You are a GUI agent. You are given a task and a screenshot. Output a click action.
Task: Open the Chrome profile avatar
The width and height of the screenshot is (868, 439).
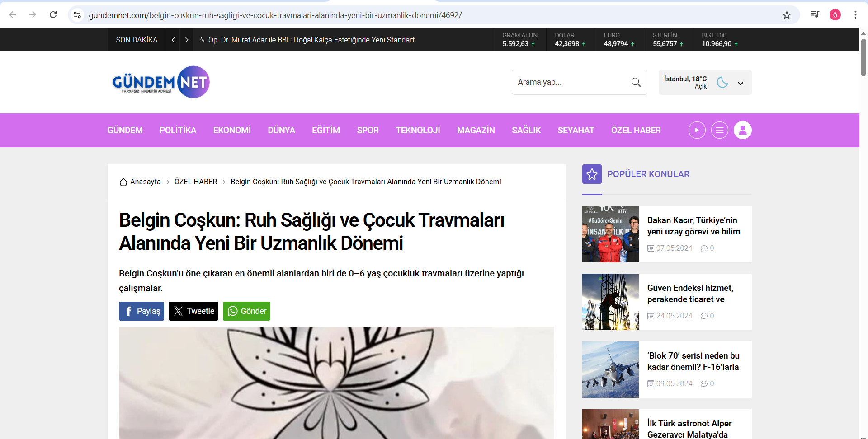(835, 15)
